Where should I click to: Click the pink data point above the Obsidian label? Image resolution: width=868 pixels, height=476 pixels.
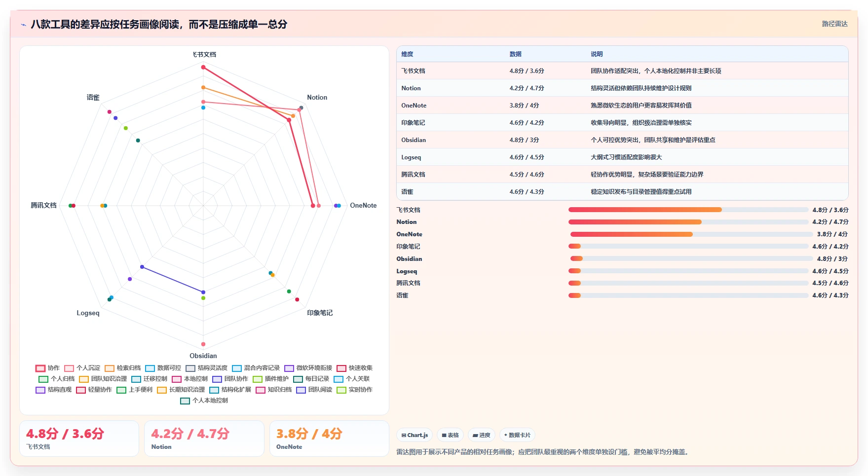coord(203,344)
